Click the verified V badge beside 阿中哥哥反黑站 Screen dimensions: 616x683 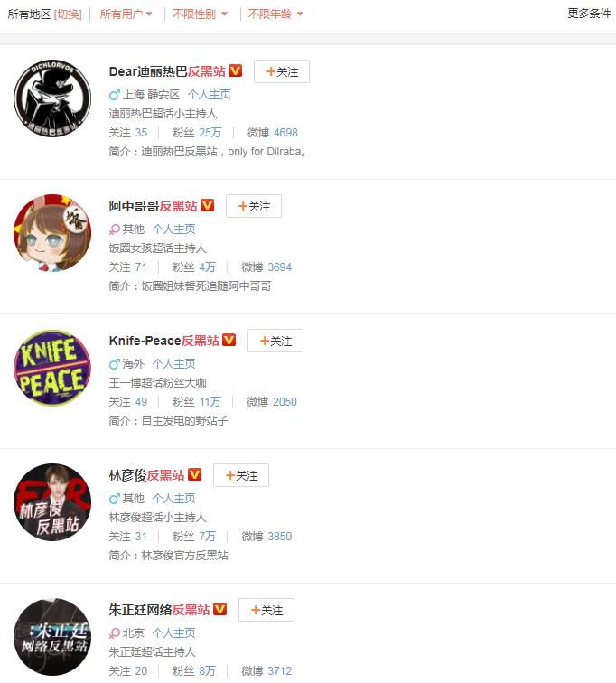pos(207,205)
